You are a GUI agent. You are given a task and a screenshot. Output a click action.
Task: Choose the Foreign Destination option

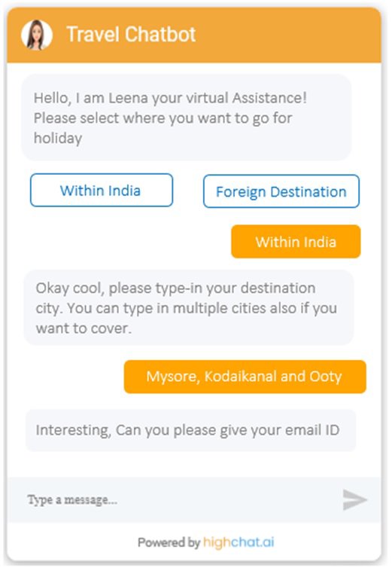coord(281,191)
